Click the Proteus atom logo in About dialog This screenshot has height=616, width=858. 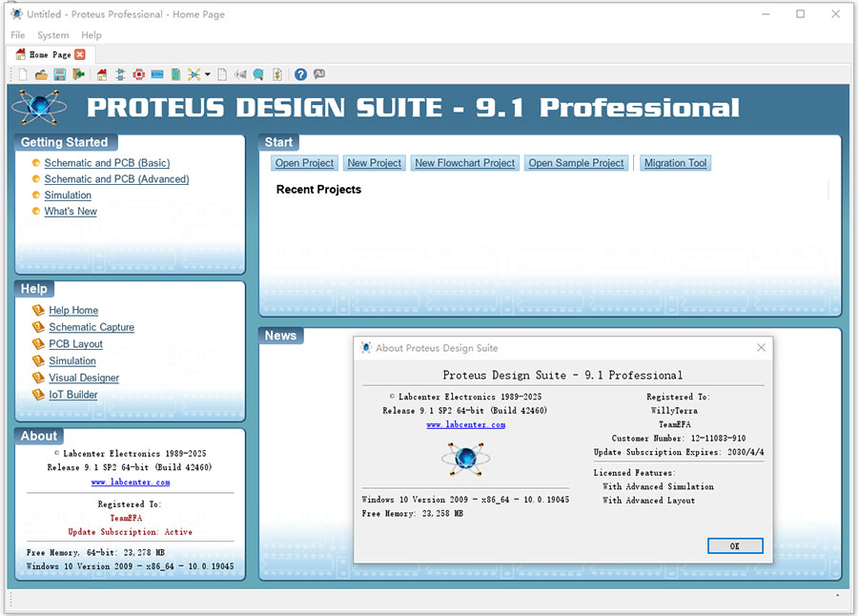pos(465,459)
